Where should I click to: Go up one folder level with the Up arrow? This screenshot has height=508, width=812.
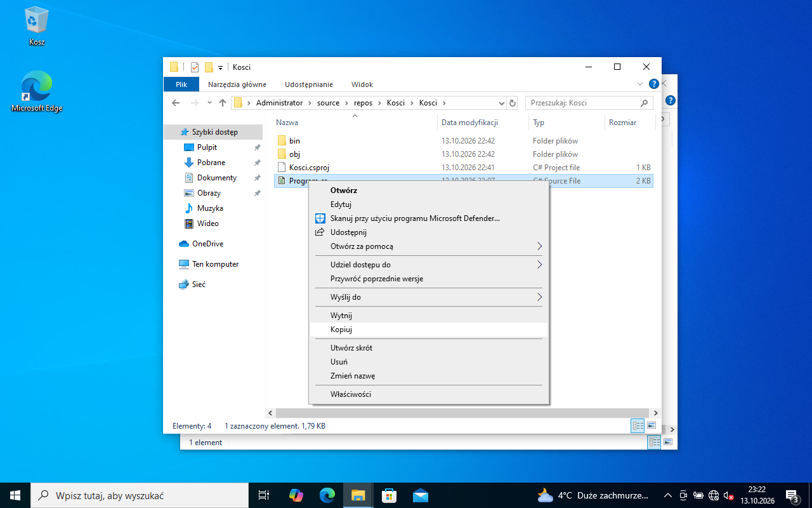click(223, 103)
